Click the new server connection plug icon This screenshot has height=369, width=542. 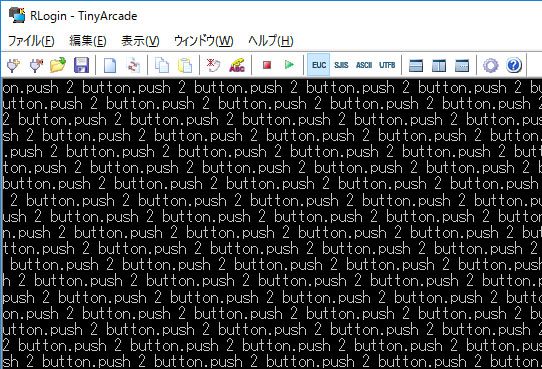13,65
